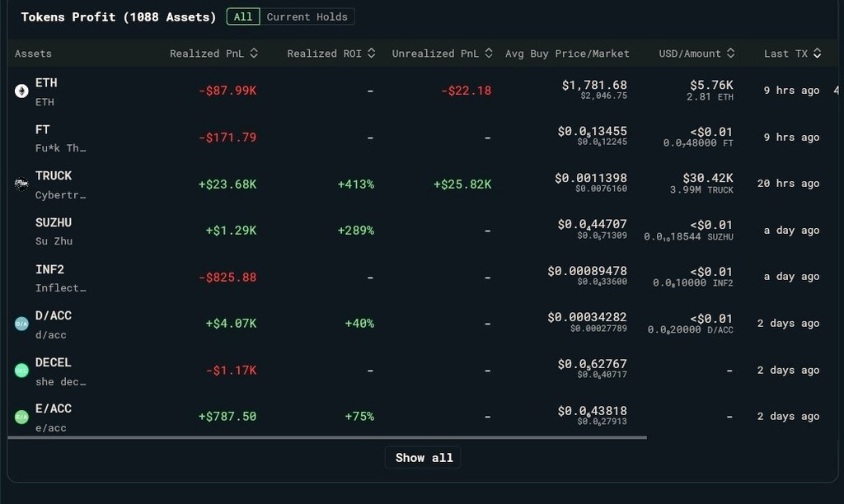The image size is (844, 504).
Task: Open the E/ACC asset name
Action: pyautogui.click(x=54, y=408)
